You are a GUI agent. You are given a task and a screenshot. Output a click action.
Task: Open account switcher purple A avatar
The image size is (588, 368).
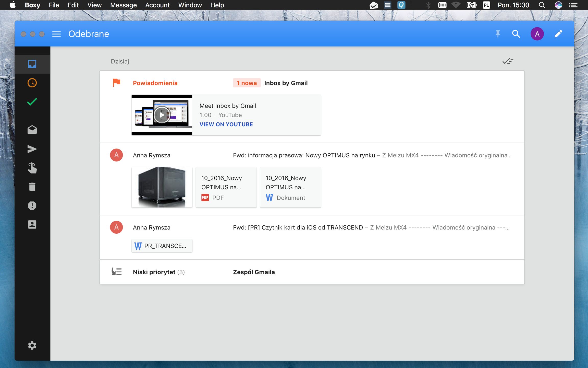(x=537, y=34)
